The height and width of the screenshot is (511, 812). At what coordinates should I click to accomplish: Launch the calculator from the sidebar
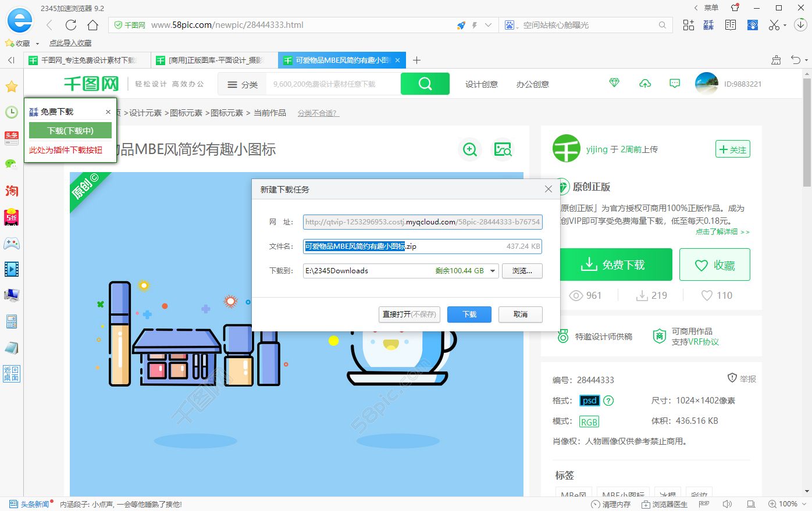point(12,321)
